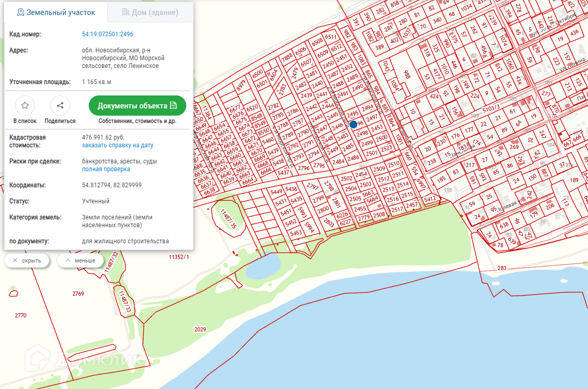Image resolution: width=588 pixels, height=389 pixels.
Task: Select map parcel 2029
Action: pos(200,329)
